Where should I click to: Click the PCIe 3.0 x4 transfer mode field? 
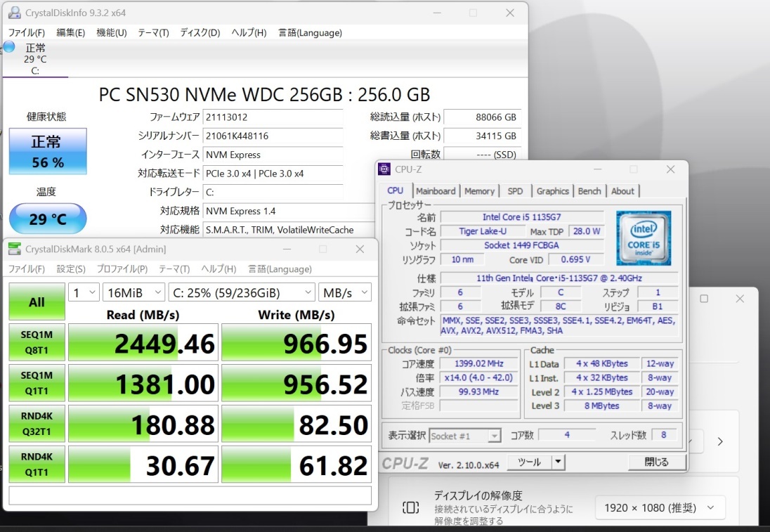click(273, 174)
